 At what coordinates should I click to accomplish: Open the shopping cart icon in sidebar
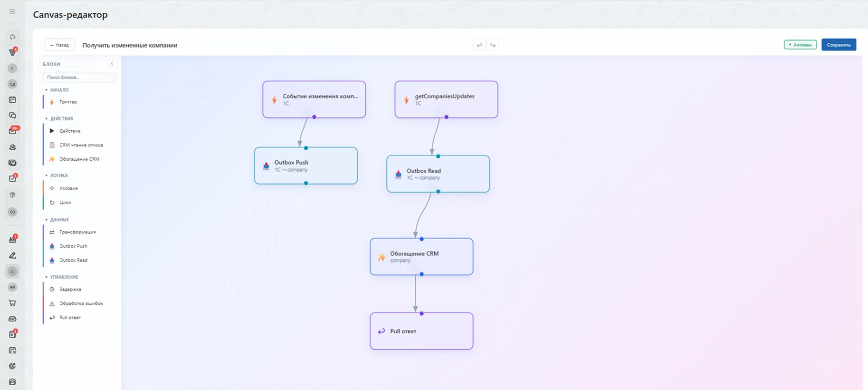click(x=12, y=303)
